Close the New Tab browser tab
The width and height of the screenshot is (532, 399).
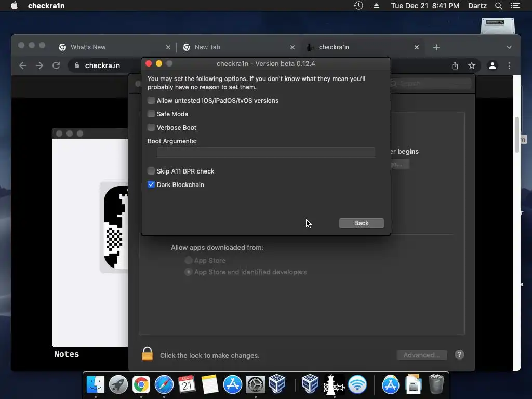pos(292,47)
